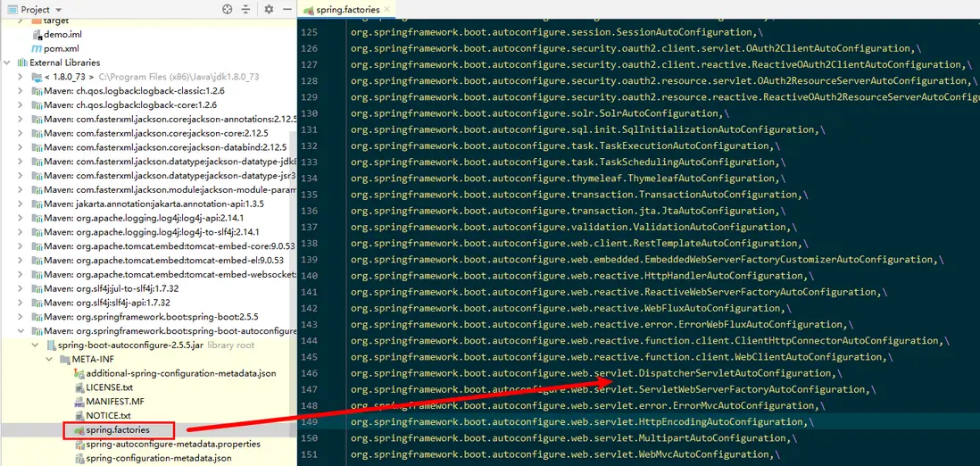Viewport: 980px width, 466px height.
Task: Click library icon of logback-classic:1.2.6
Action: 37,91
